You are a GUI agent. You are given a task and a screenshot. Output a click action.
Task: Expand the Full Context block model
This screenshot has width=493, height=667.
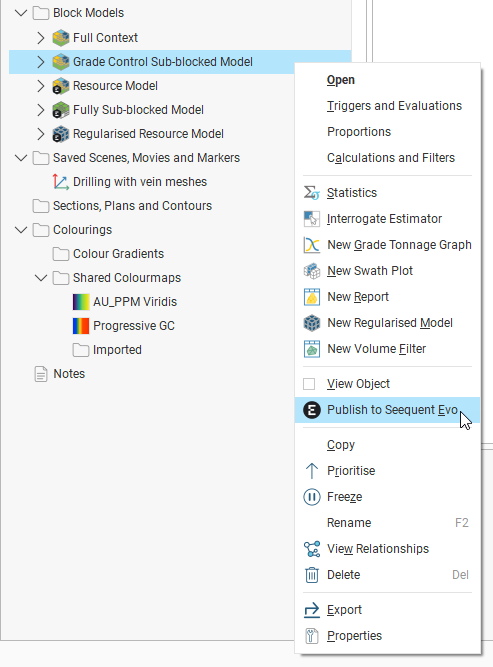(40, 38)
